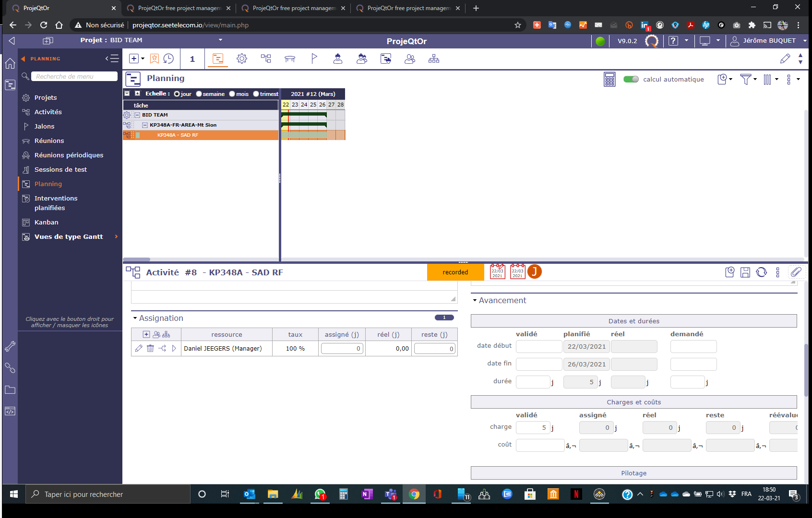This screenshot has width=812, height=518.
Task: Click the user name Jérôme BUQUET
Action: pyautogui.click(x=769, y=41)
